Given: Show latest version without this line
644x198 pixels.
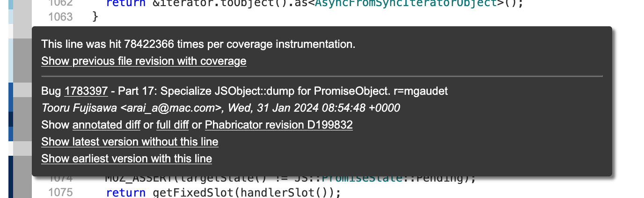Looking at the screenshot, I should pyautogui.click(x=130, y=142).
